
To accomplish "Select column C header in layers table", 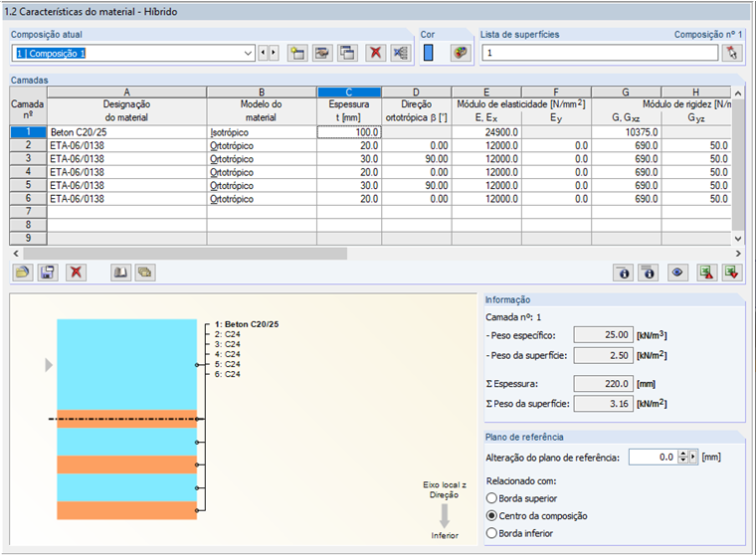I will (349, 92).
